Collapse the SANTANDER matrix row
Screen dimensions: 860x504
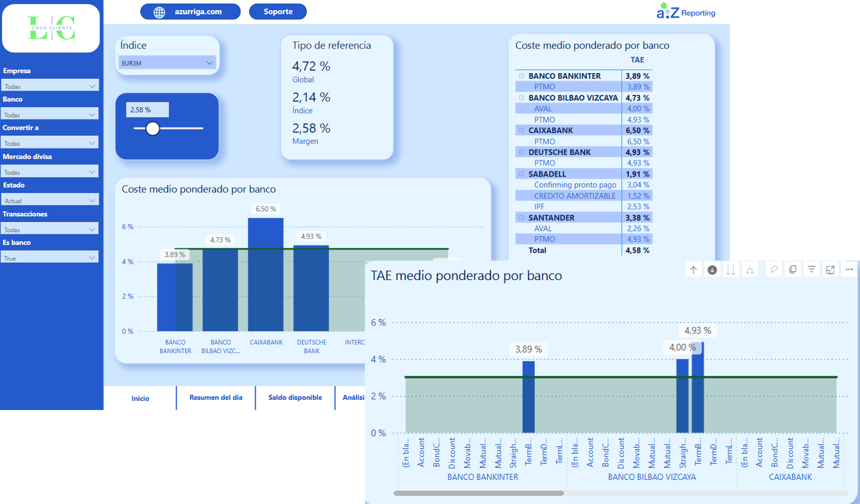coord(521,218)
